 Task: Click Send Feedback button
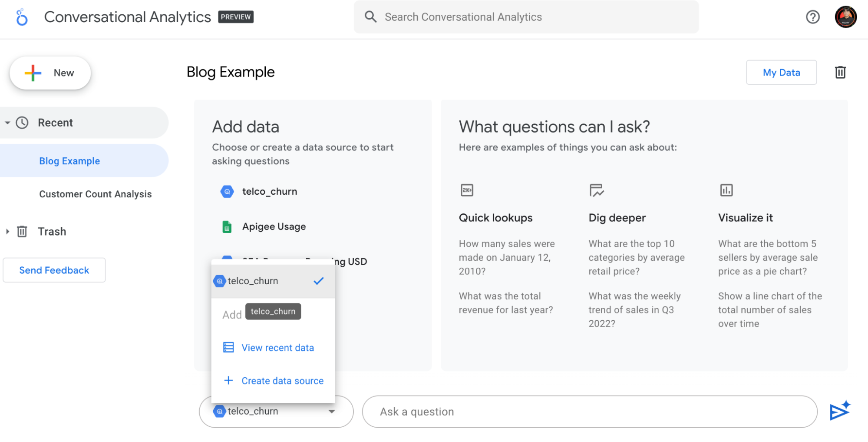click(54, 270)
